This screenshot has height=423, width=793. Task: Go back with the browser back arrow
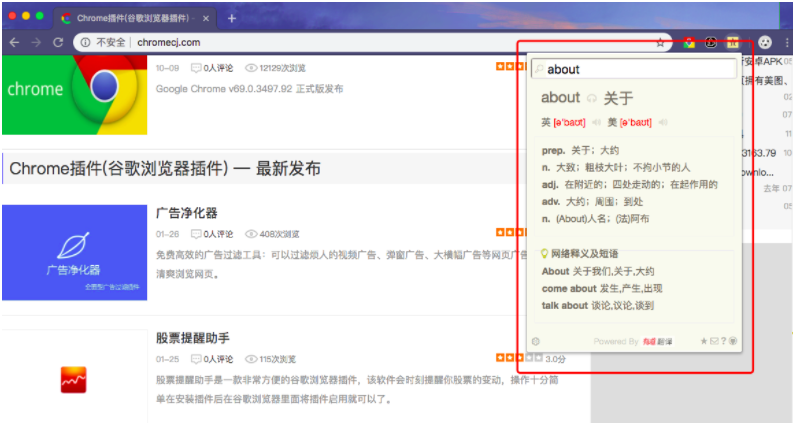[14, 43]
